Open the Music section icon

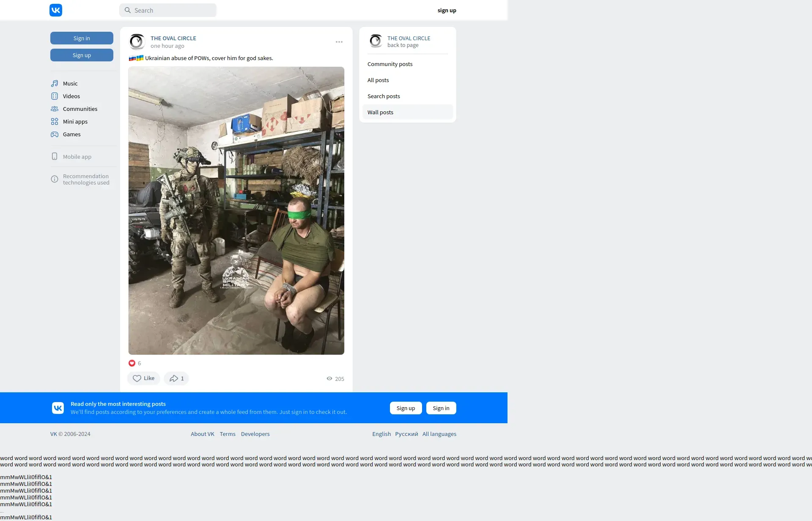pos(55,83)
